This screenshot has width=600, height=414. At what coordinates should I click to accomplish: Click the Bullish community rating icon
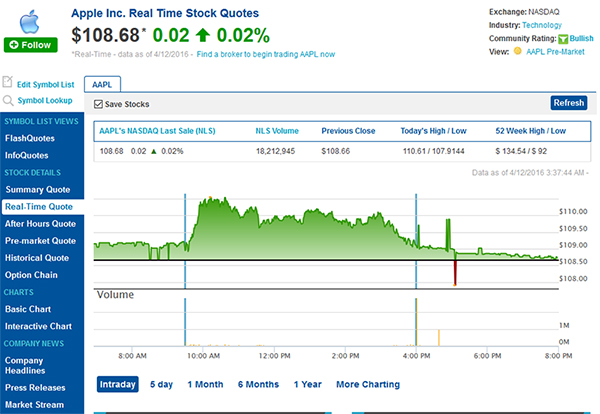point(563,39)
